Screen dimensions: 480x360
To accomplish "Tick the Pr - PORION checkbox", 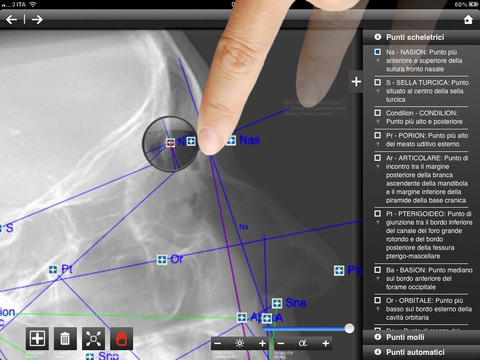I will point(377,135).
